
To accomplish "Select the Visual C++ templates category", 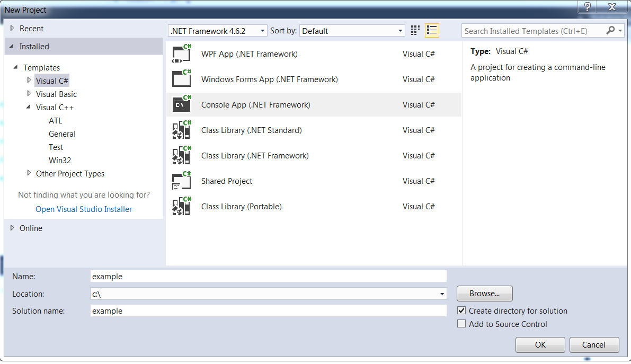I will (x=55, y=107).
